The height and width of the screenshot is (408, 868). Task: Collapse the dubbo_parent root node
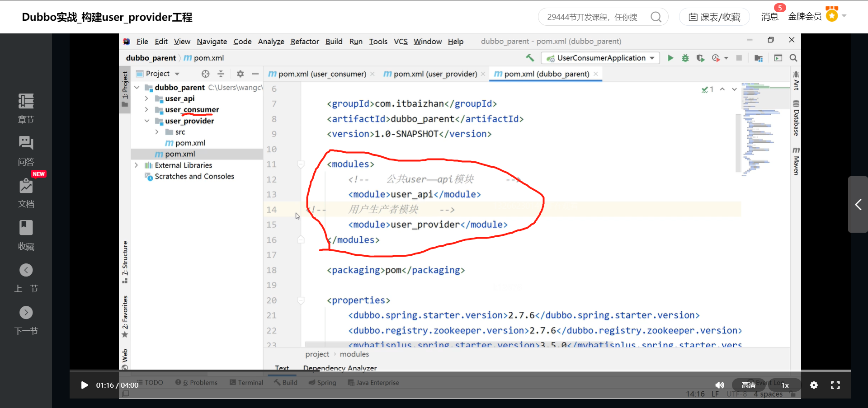point(137,87)
